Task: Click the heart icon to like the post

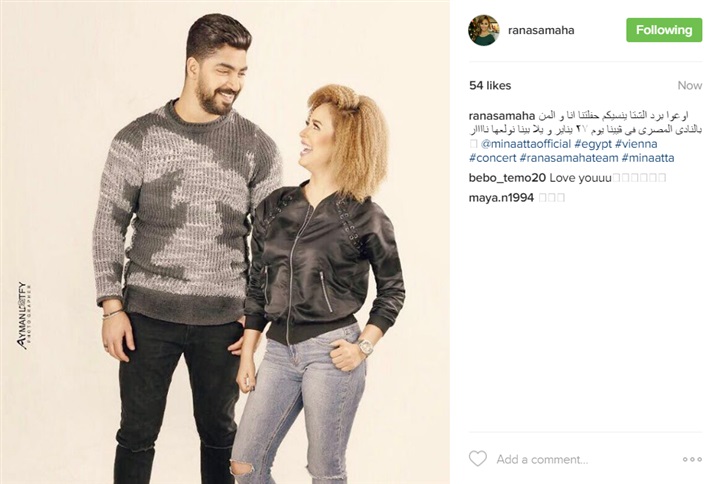Action: [478, 459]
